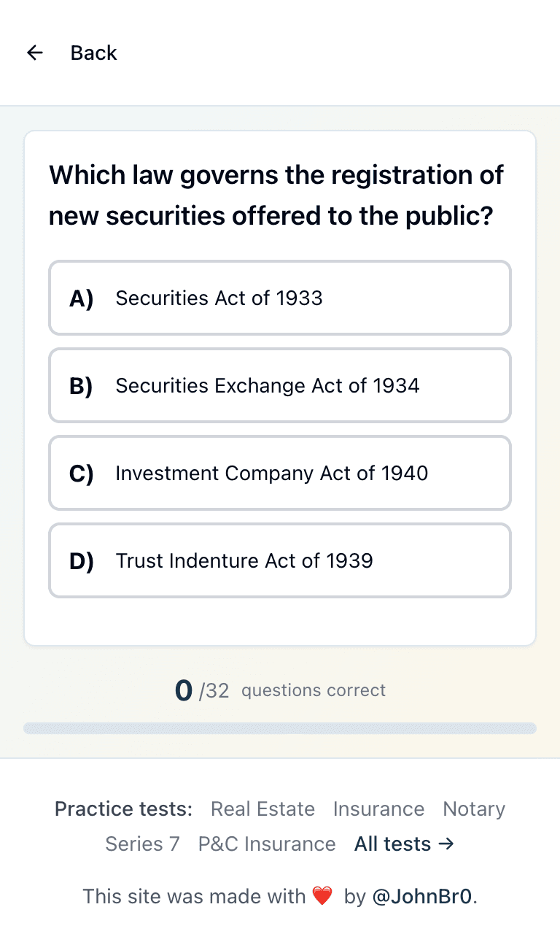Click the Practice tests label

124,808
